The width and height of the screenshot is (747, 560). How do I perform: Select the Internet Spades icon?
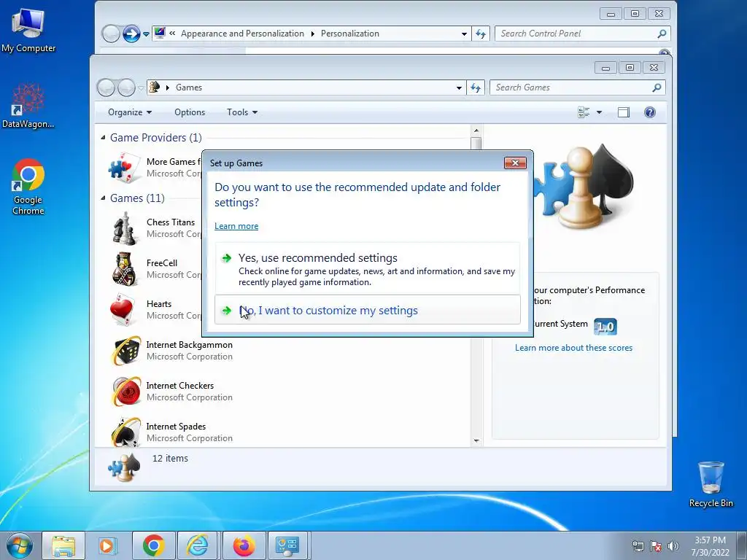126,432
